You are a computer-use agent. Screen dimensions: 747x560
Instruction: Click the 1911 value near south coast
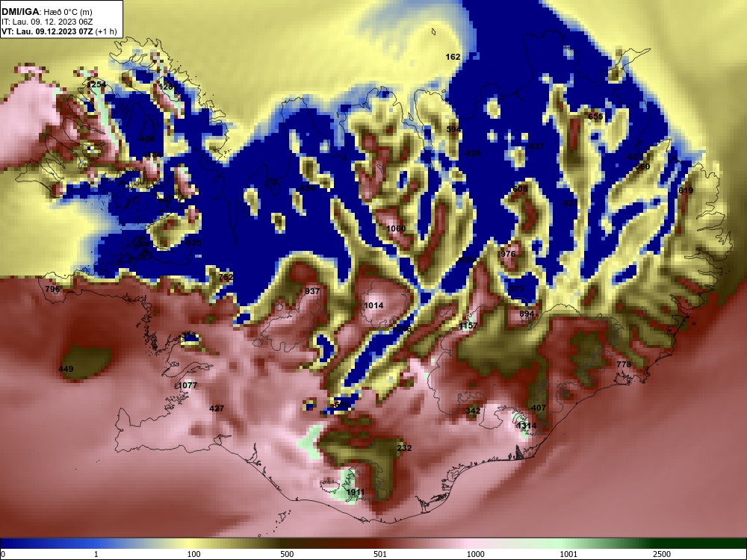(356, 492)
